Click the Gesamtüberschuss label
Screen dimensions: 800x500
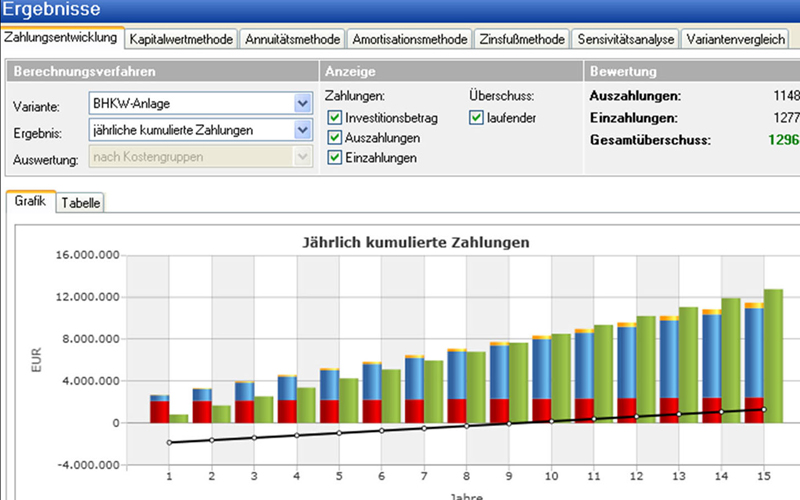(x=650, y=140)
